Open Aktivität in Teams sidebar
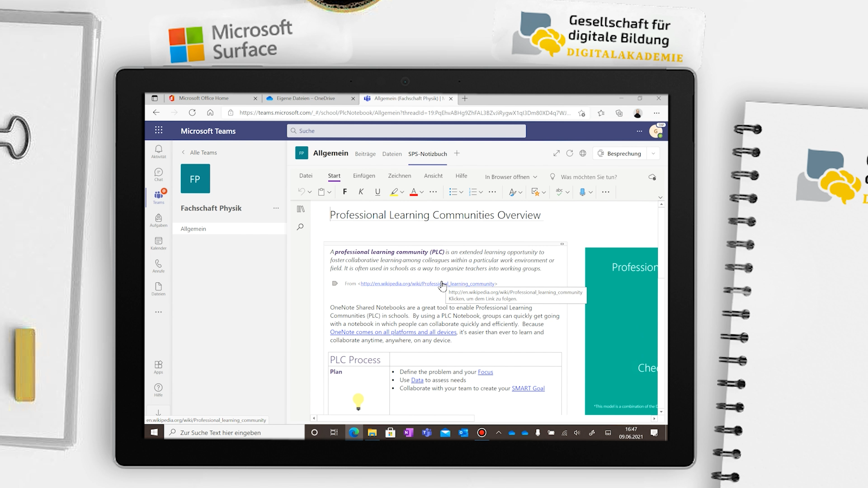868x488 pixels. tap(159, 151)
